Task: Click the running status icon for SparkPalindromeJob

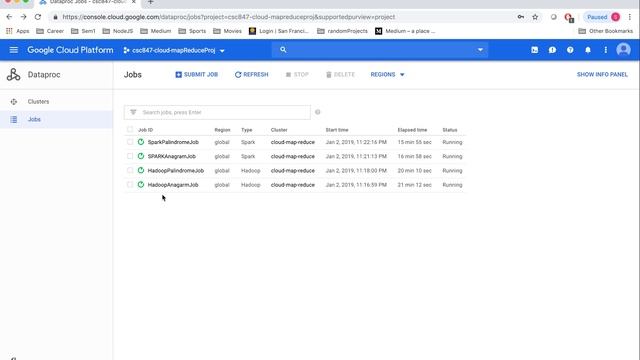Action: (x=141, y=142)
